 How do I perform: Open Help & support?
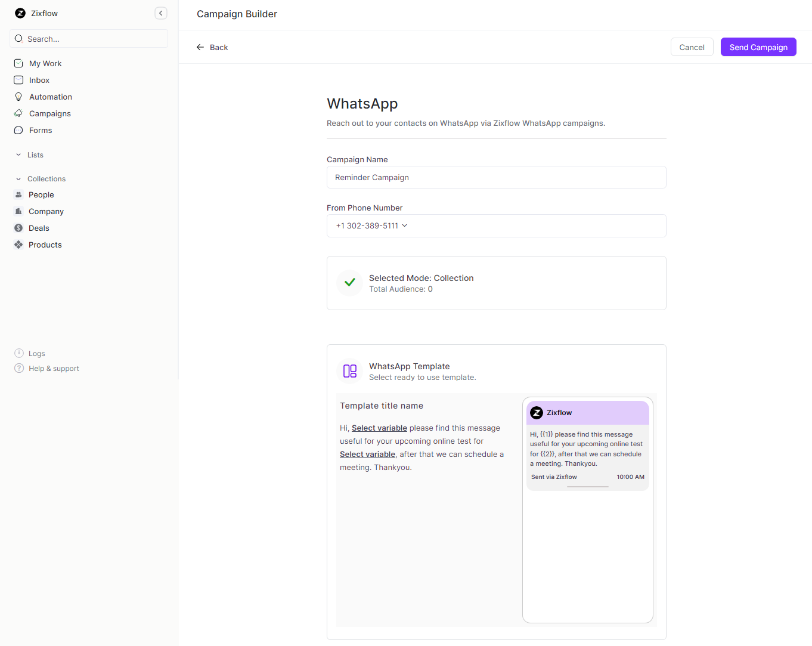click(54, 368)
